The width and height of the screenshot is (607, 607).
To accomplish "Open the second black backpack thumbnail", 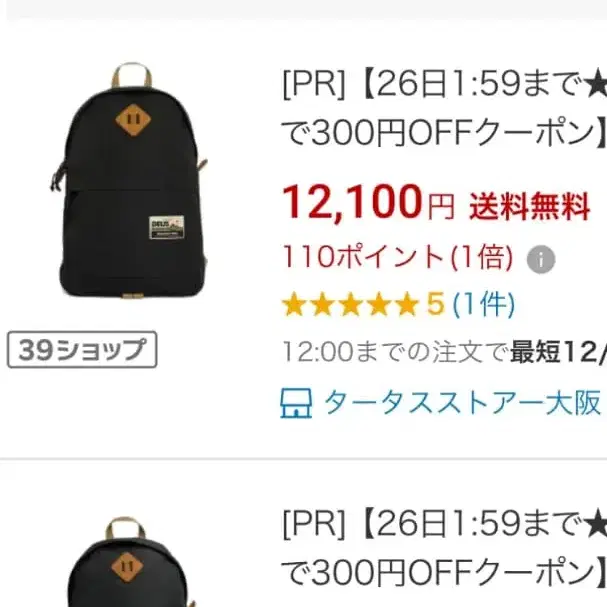I will (x=130, y=561).
